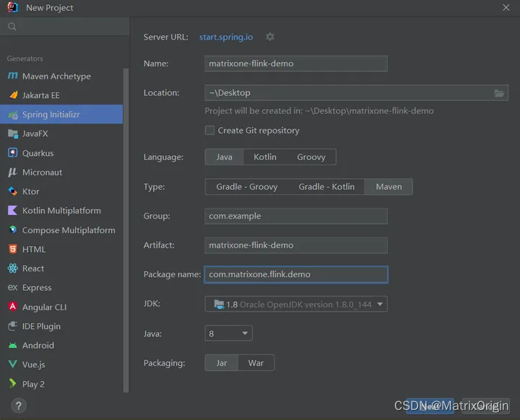The image size is (520, 420).
Task: Click the IDE Plugin icon
Action: tap(12, 326)
